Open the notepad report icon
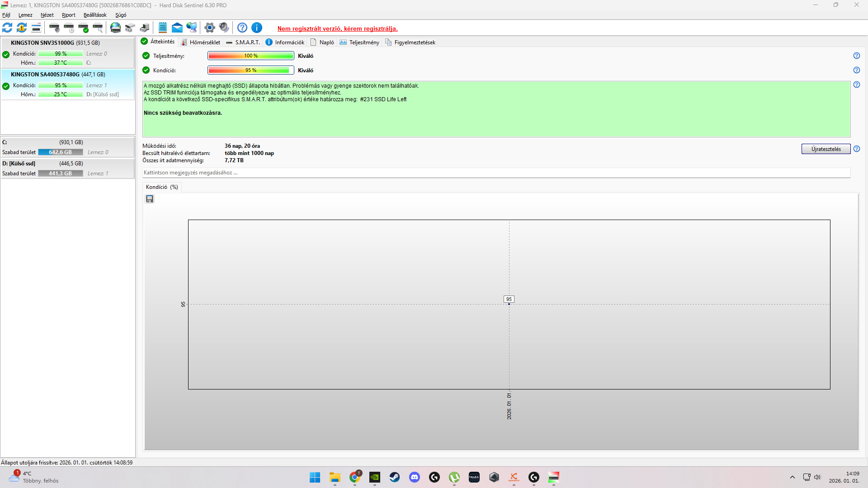 [x=163, y=28]
